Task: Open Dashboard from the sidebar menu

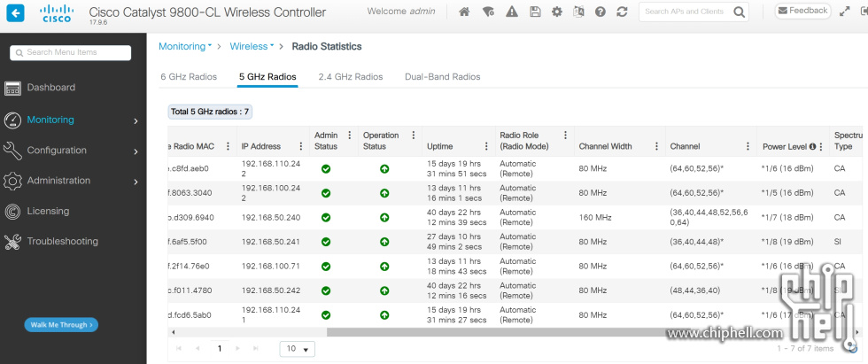Action: (51, 88)
